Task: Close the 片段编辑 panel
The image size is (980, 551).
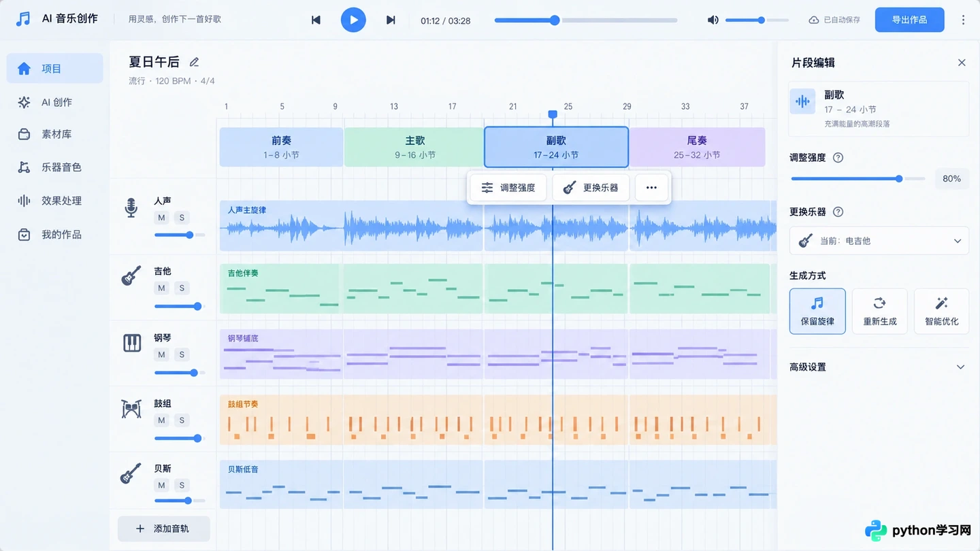Action: [962, 63]
